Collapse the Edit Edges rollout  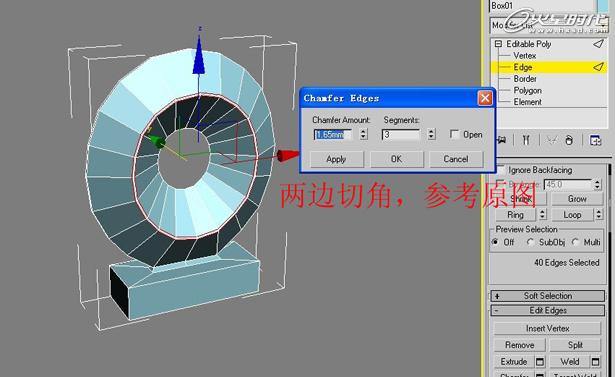547,310
